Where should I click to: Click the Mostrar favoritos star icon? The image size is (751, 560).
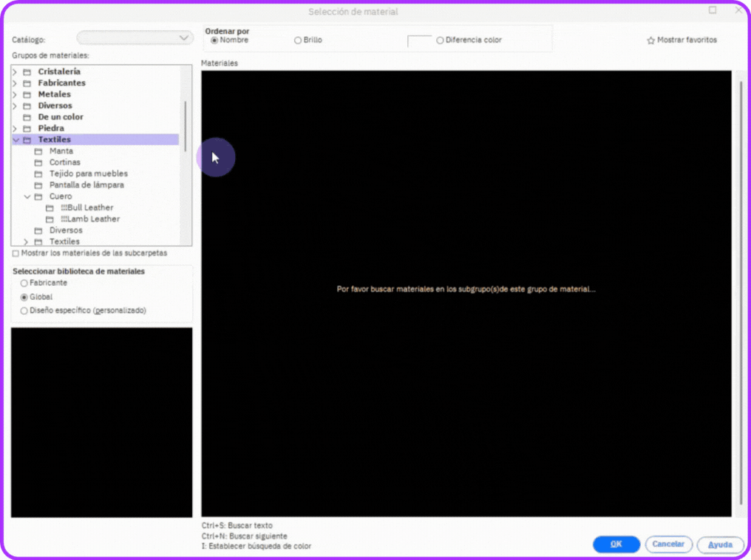tap(650, 41)
